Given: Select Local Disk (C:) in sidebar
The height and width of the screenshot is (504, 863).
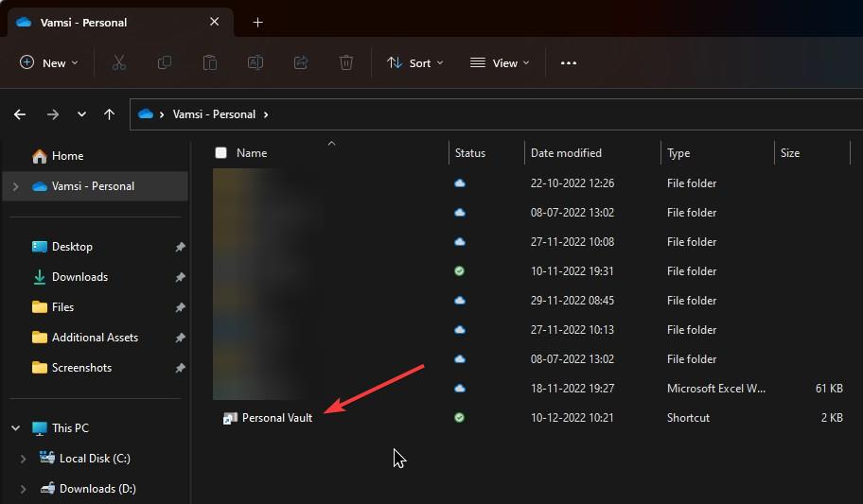Looking at the screenshot, I should (x=95, y=459).
